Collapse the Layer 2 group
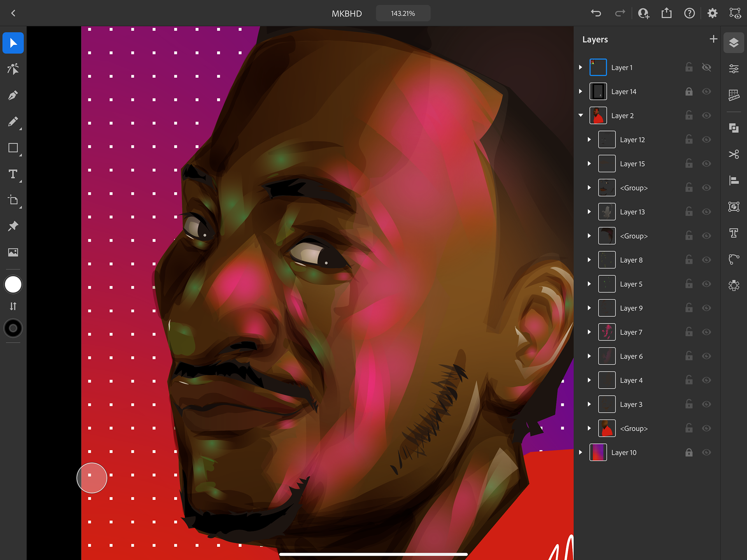The height and width of the screenshot is (560, 747). click(x=580, y=116)
